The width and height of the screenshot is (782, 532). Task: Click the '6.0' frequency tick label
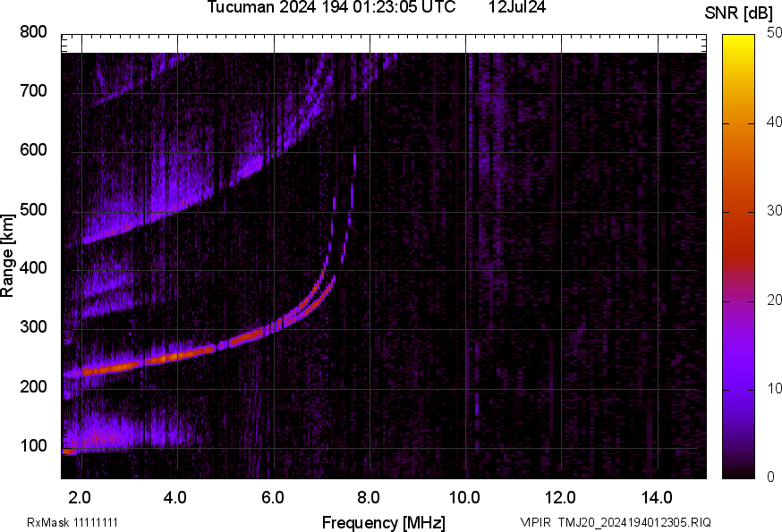[272, 497]
